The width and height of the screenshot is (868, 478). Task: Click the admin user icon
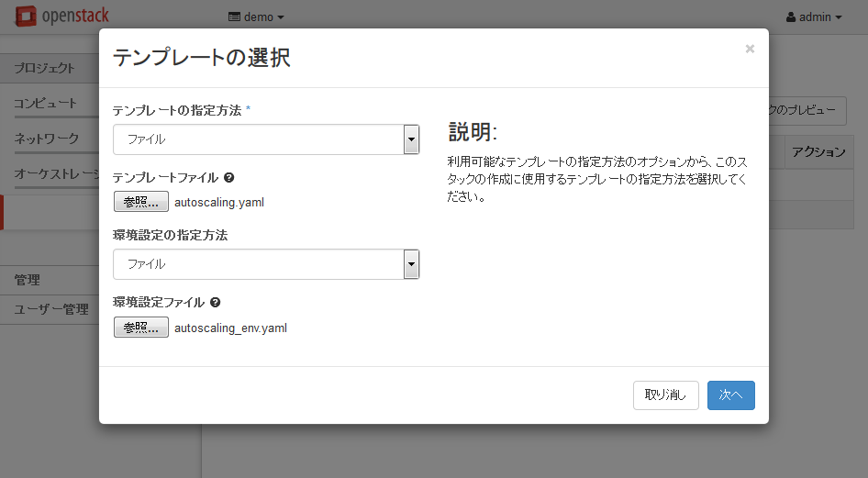tap(791, 17)
